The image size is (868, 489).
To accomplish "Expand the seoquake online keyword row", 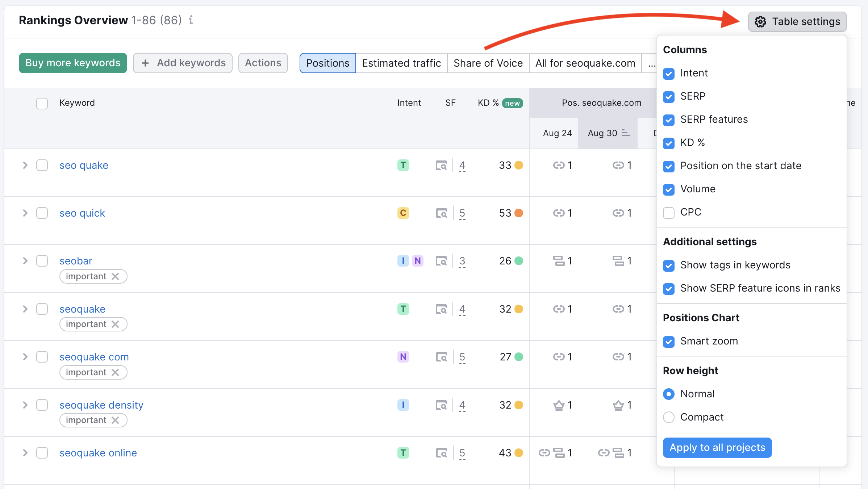I will pyautogui.click(x=25, y=452).
